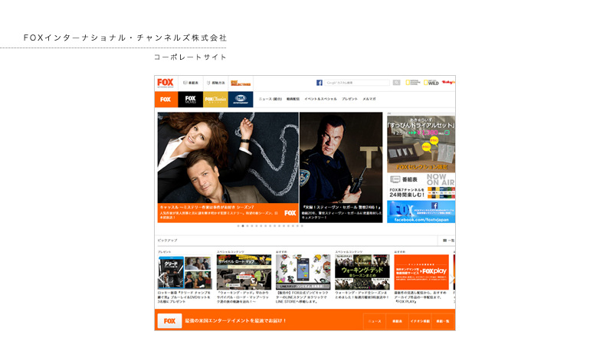613x364 pixels.
Task: Click the white FOX logo in orange footer
Action: coord(169,321)
